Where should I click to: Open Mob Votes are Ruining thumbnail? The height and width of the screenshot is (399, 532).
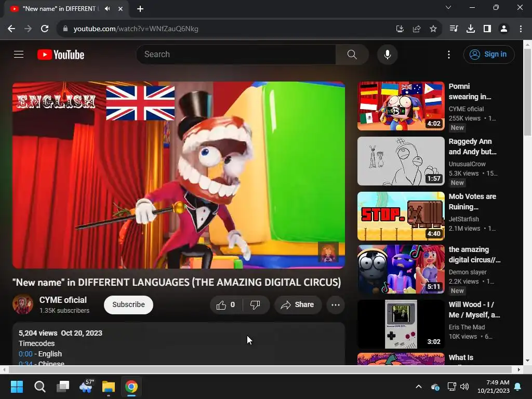point(401,216)
